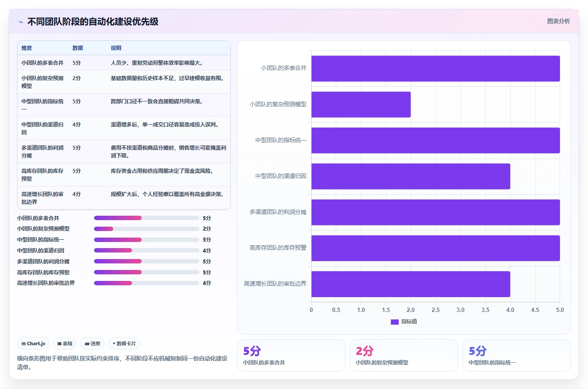Click the chart bar for 高库存团队的库存预警
The image size is (588, 389).
click(x=435, y=248)
